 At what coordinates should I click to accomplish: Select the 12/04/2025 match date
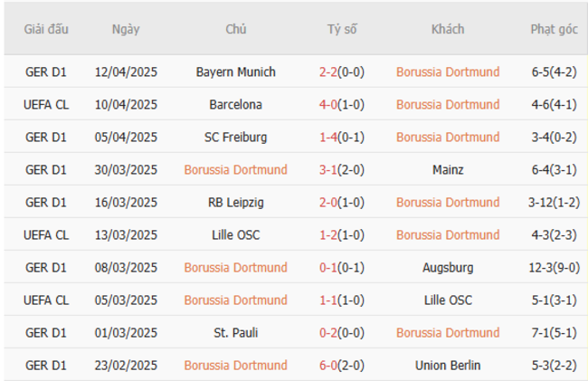[126, 72]
